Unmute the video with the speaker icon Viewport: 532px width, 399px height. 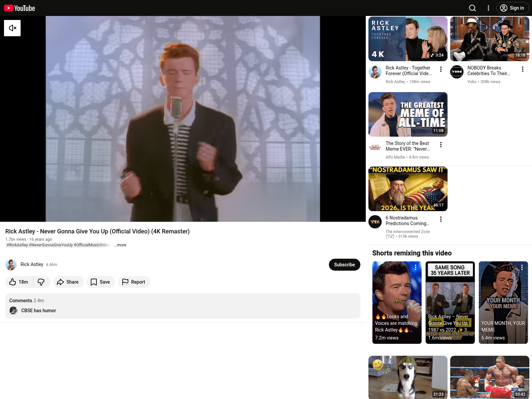pyautogui.click(x=12, y=28)
